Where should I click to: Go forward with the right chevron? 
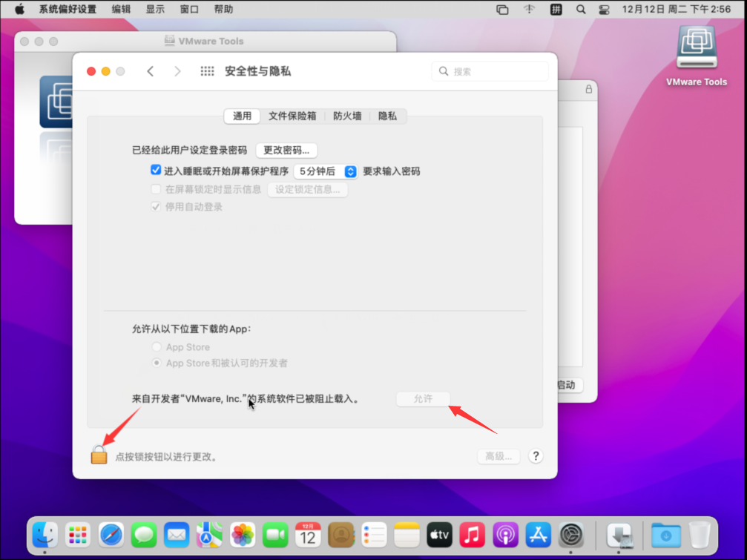coord(177,71)
